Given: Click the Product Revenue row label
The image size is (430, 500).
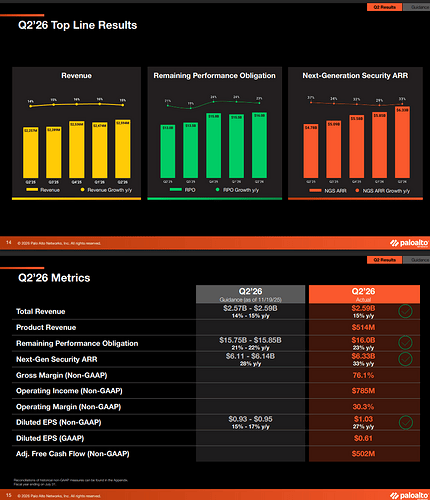Looking at the screenshot, I should (x=46, y=327).
